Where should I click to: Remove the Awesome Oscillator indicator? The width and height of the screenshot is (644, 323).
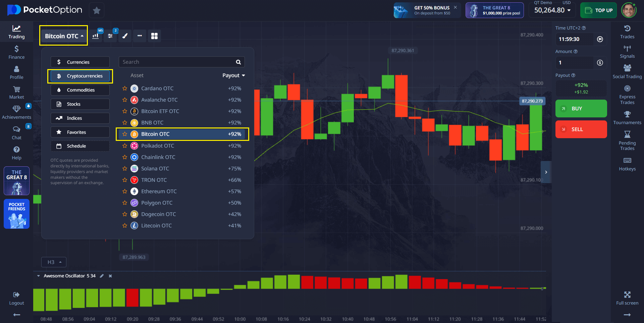click(110, 276)
